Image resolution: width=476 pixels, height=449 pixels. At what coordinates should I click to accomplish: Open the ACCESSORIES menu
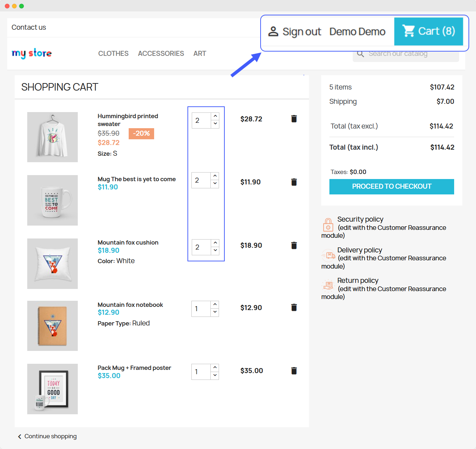[161, 54]
